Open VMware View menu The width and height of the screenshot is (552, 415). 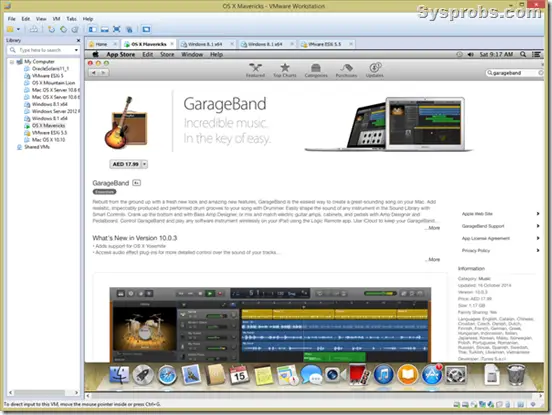[41, 19]
